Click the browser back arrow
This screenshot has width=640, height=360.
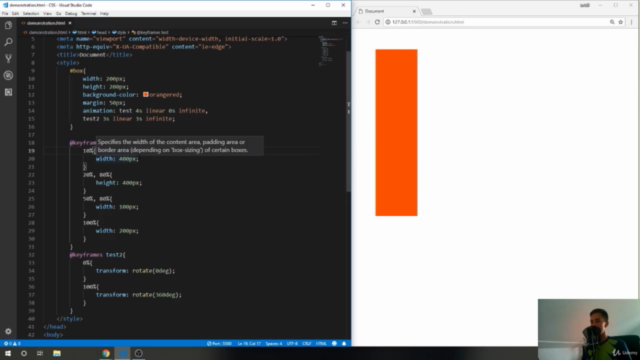coord(359,22)
